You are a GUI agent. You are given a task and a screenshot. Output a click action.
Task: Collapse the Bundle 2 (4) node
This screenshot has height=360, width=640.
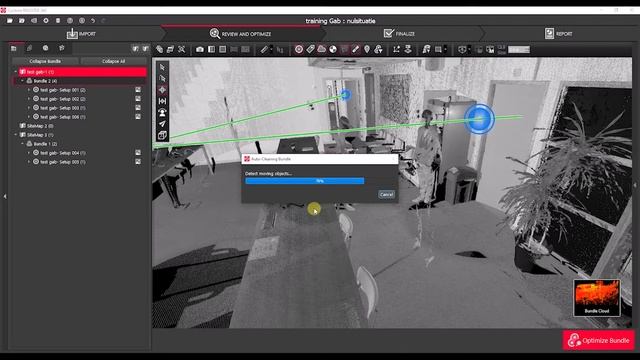click(22, 81)
